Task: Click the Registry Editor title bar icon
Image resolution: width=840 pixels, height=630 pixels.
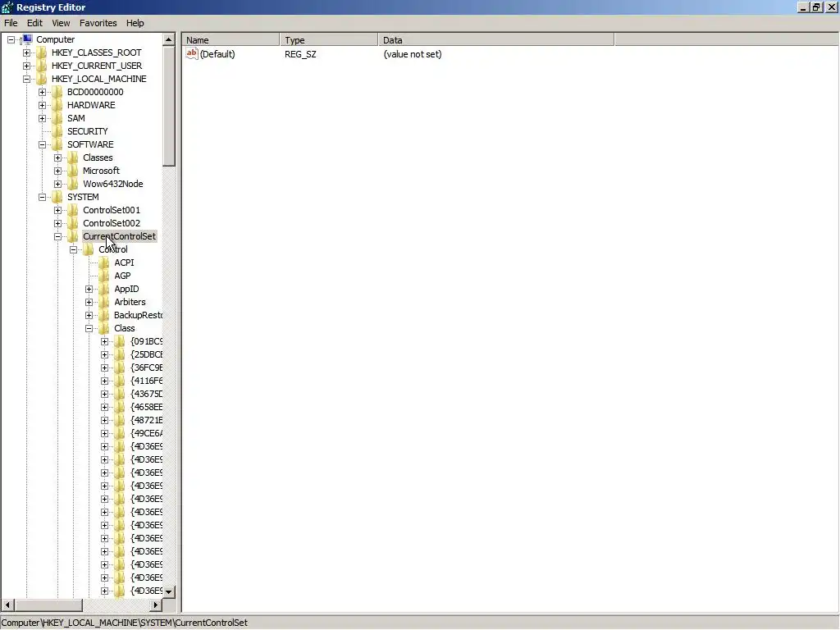Action: (x=7, y=7)
